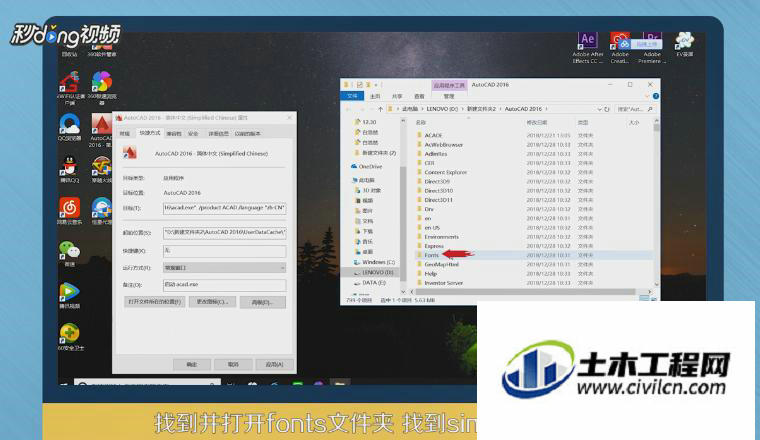Refresh the Explorer address bar
Viewport: 760px width, 440px height.
pyautogui.click(x=607, y=109)
